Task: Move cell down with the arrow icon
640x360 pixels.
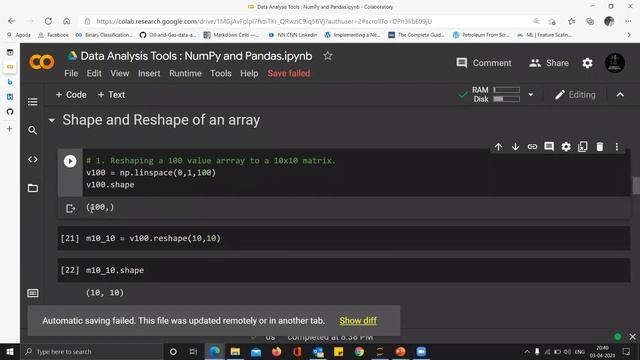Action: (515, 147)
